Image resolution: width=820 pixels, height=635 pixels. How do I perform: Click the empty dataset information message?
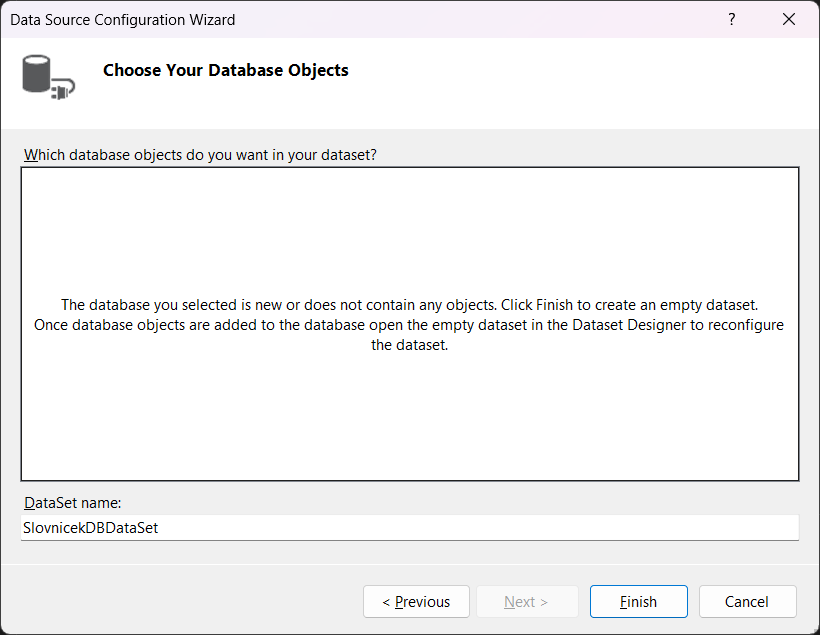409,325
